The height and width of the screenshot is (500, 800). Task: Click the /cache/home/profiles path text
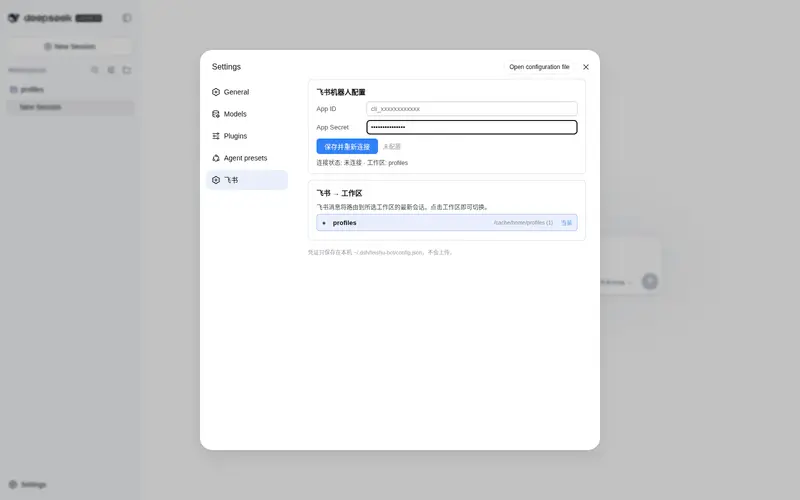click(x=523, y=223)
